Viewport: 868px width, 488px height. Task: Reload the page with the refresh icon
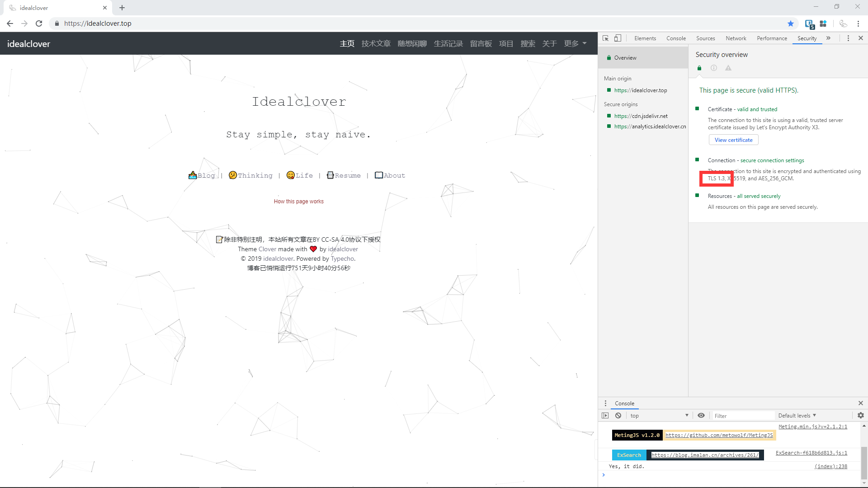[x=39, y=23]
